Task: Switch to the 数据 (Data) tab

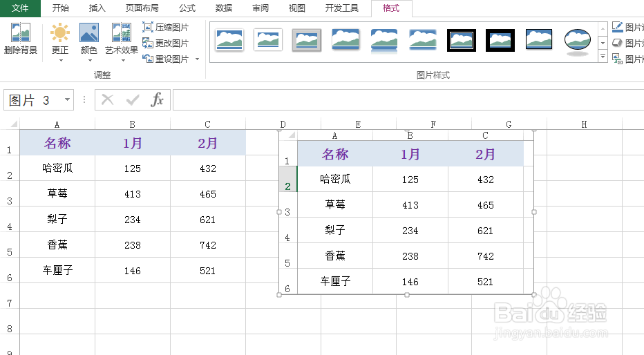Action: [224, 8]
